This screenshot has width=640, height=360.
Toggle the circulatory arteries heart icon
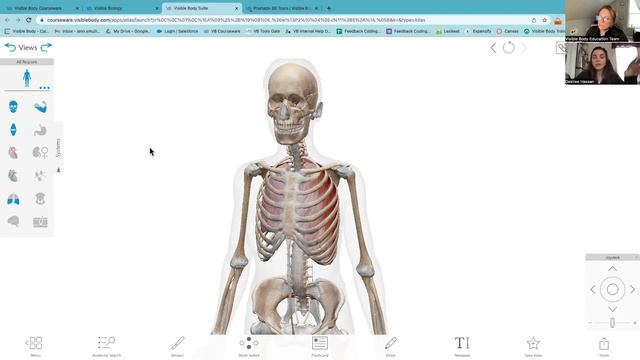[x=13, y=153]
